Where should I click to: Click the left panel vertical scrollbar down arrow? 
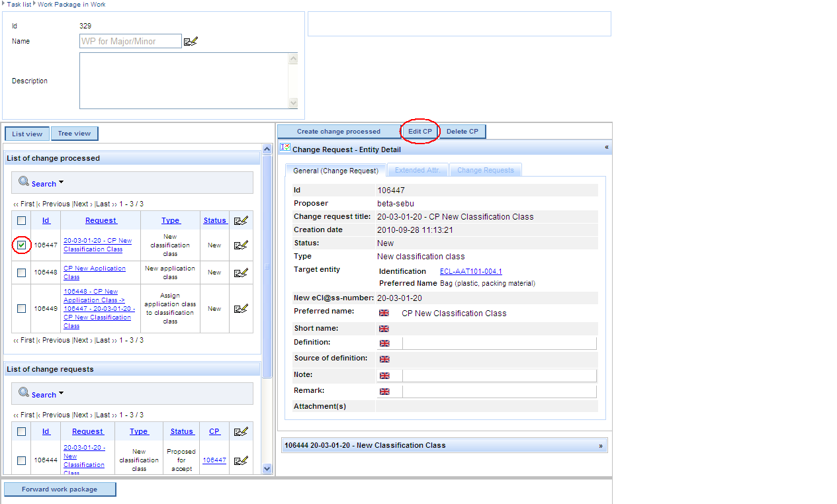pyautogui.click(x=267, y=468)
